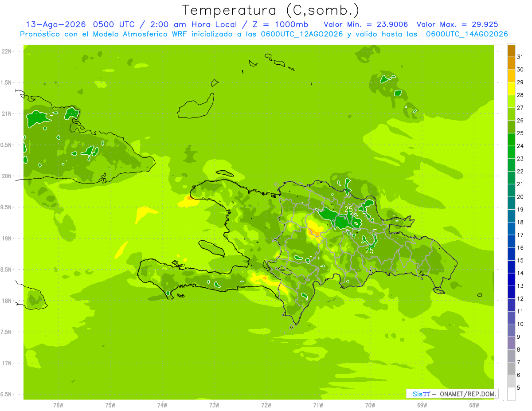Click the "22N" latitude label
The image size is (532, 411).
pos(7,51)
